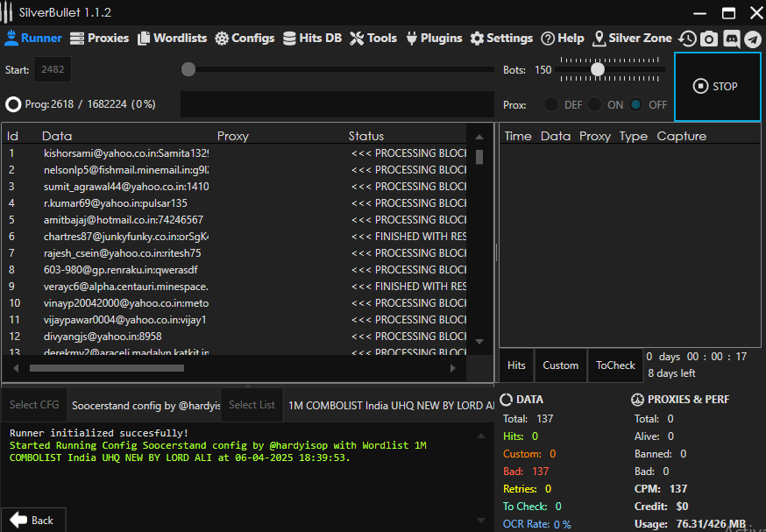Switch to the ToCheck results tab
The width and height of the screenshot is (766, 532).
(615, 365)
